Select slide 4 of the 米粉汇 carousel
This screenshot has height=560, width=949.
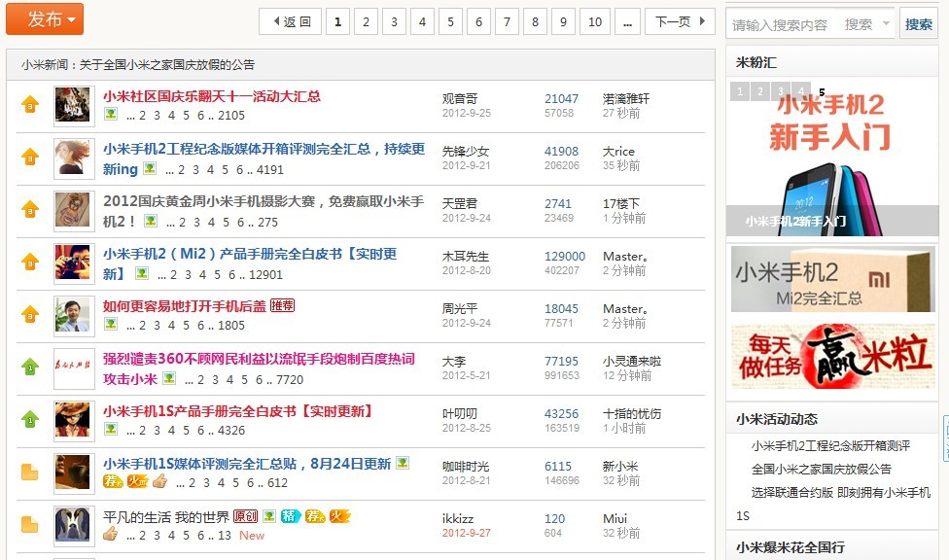click(x=801, y=91)
